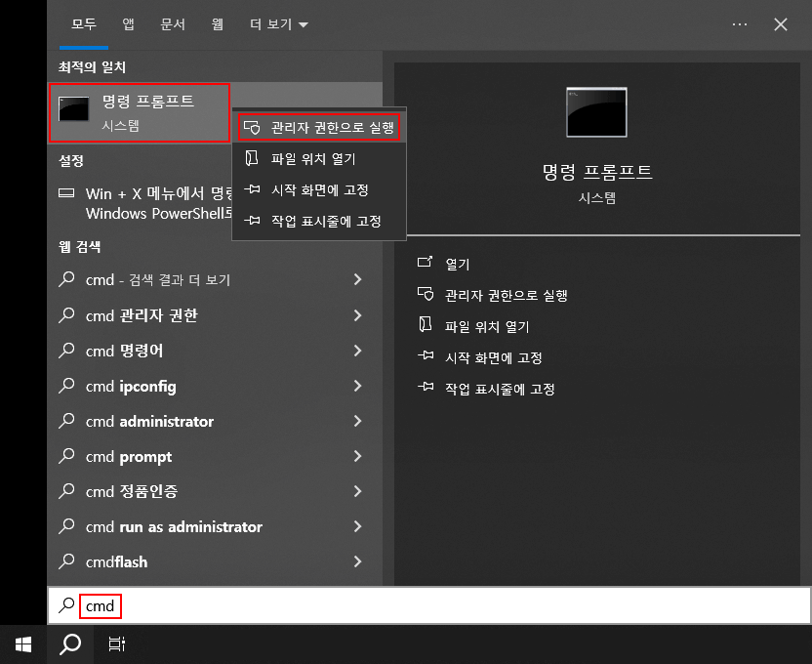
Task: Click the settings keyboard icon next to Win + X
Action: pyautogui.click(x=66, y=193)
